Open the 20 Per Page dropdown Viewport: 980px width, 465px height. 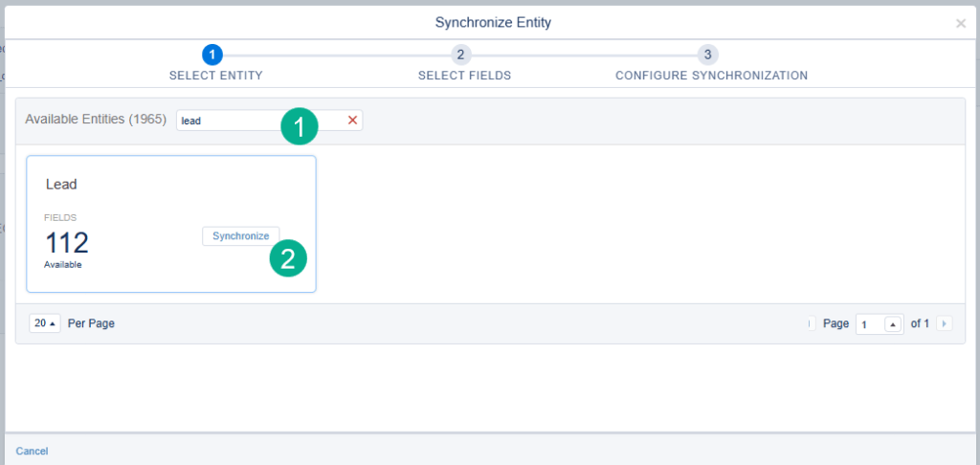tap(45, 323)
